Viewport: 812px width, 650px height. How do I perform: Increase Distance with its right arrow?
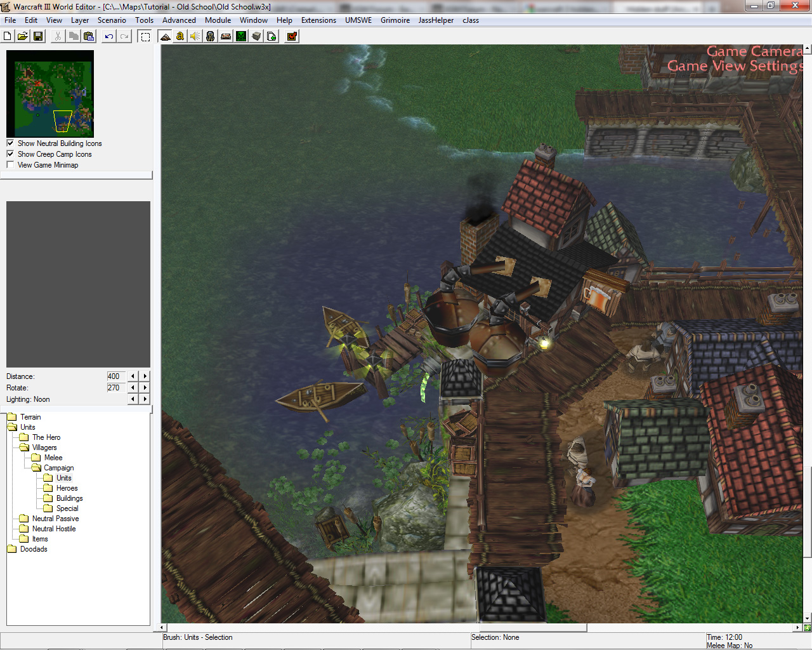pos(145,376)
